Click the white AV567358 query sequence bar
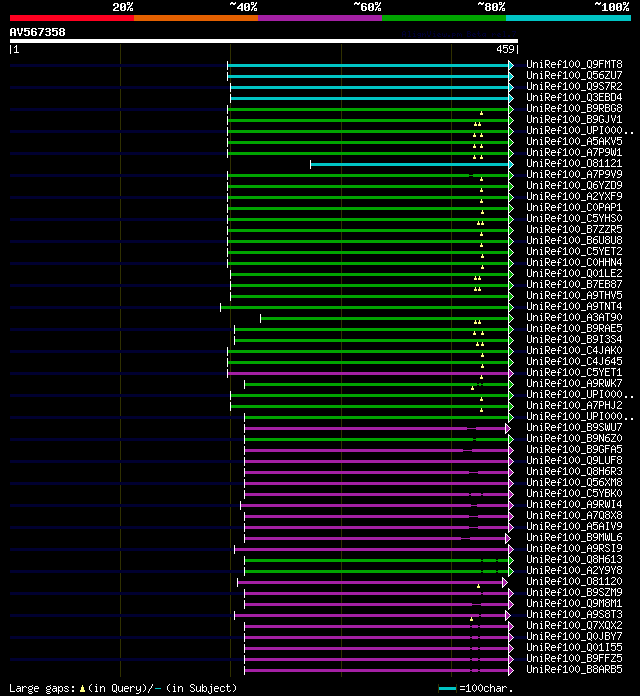The height and width of the screenshot is (696, 640). (264, 41)
